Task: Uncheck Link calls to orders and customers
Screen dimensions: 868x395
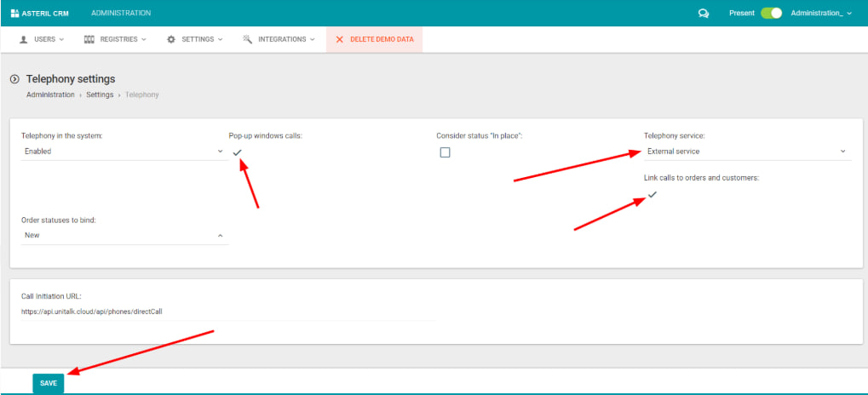Action: [x=652, y=195]
